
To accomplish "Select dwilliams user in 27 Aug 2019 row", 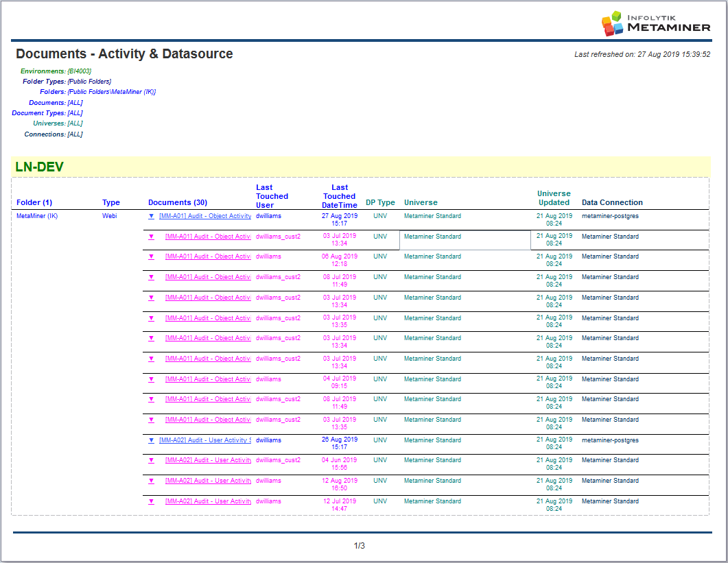I will pos(268,216).
